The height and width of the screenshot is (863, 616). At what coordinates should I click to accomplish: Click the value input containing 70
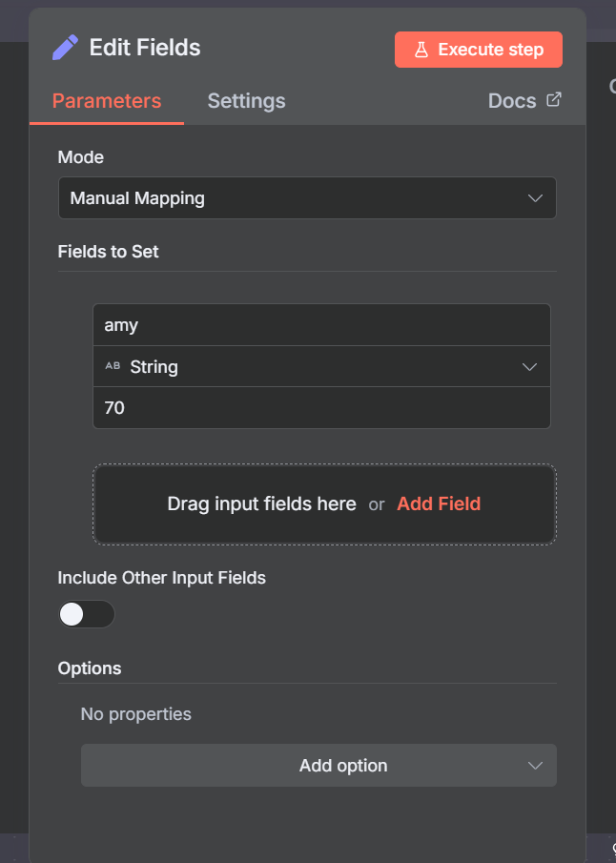[x=321, y=408]
